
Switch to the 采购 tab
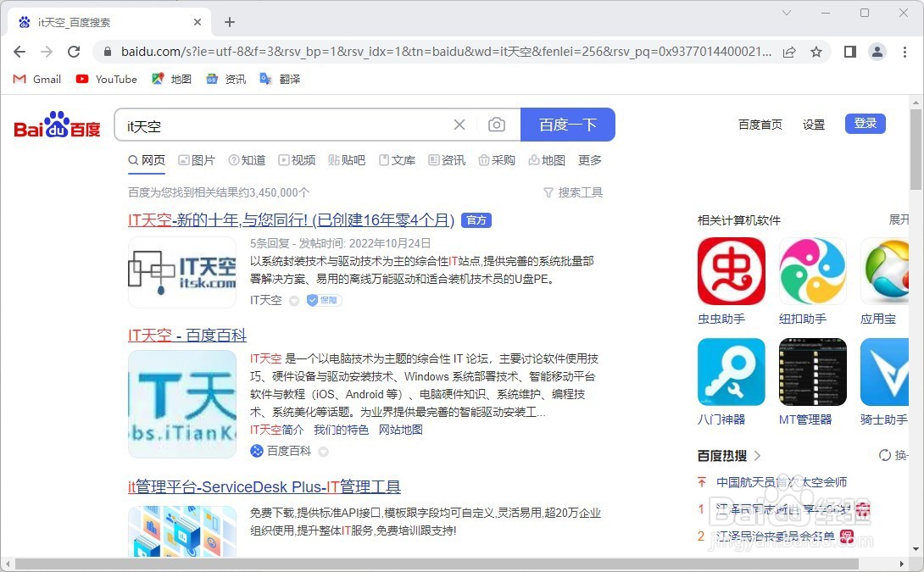tap(497, 160)
